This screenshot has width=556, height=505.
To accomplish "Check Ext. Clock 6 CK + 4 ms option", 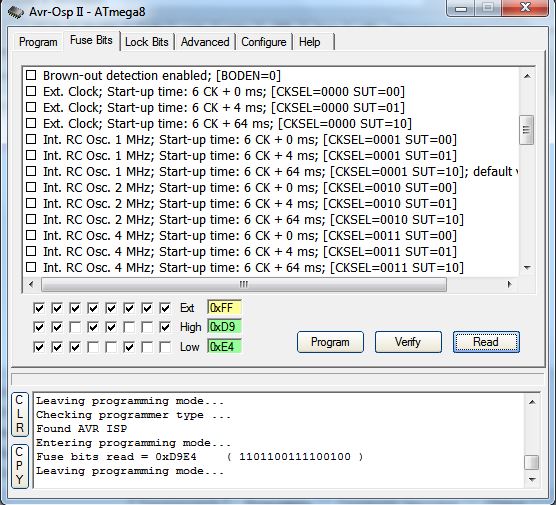I will click(31, 107).
